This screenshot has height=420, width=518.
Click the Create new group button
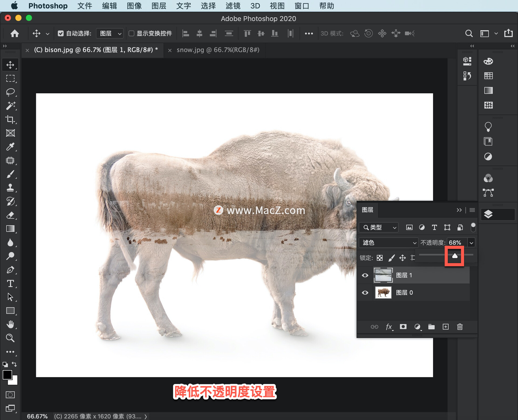pos(431,327)
